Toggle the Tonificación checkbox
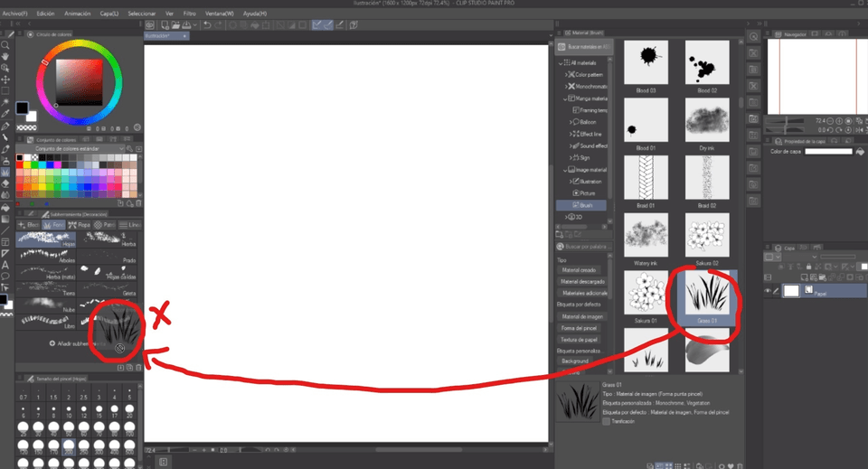The width and height of the screenshot is (868, 469). click(x=606, y=421)
